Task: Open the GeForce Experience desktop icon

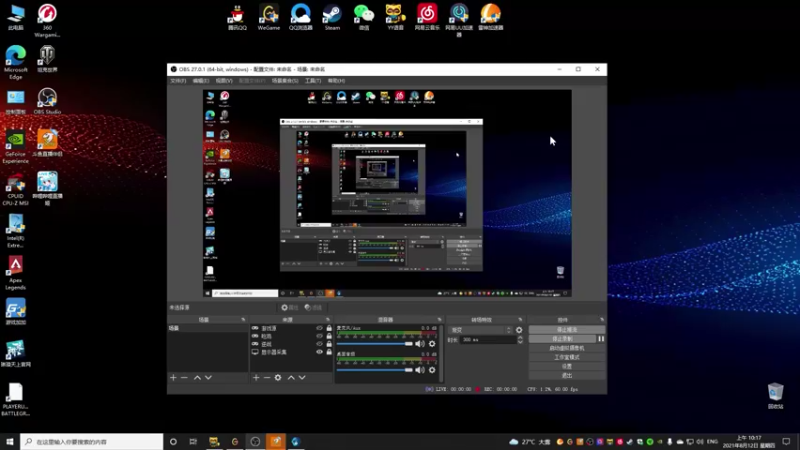Action: click(x=15, y=148)
